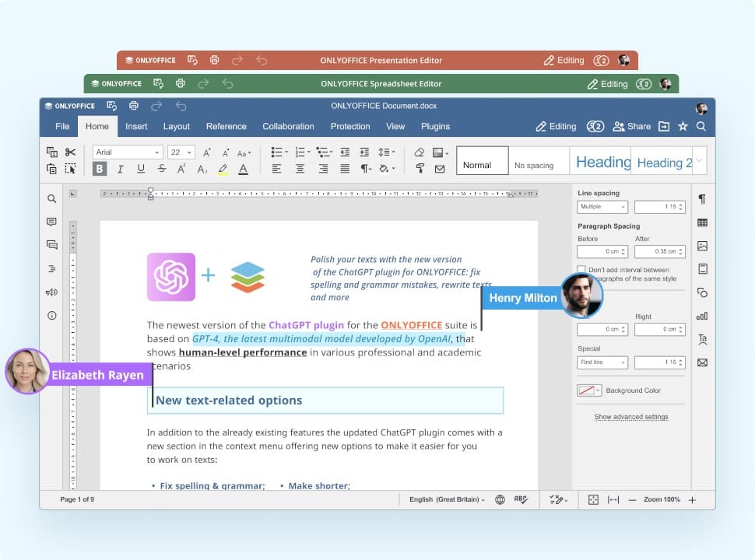Toggle Bold formatting button
Image resolution: width=755 pixels, height=560 pixels.
pyautogui.click(x=100, y=169)
